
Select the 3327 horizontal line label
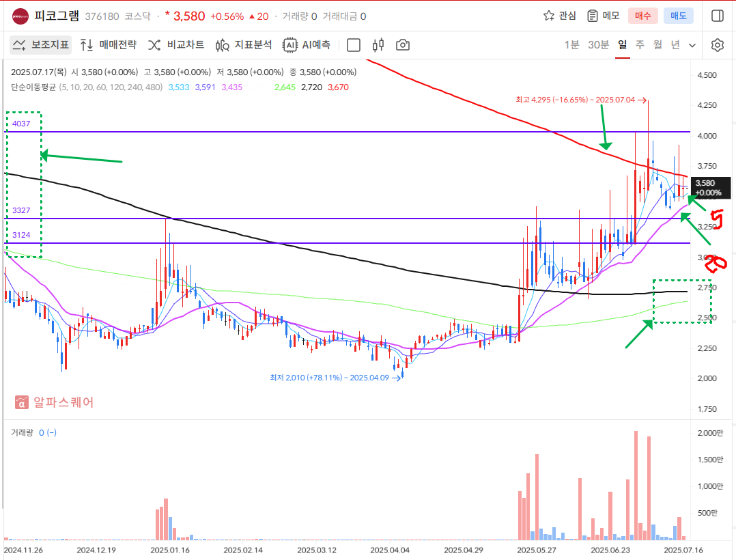click(21, 210)
